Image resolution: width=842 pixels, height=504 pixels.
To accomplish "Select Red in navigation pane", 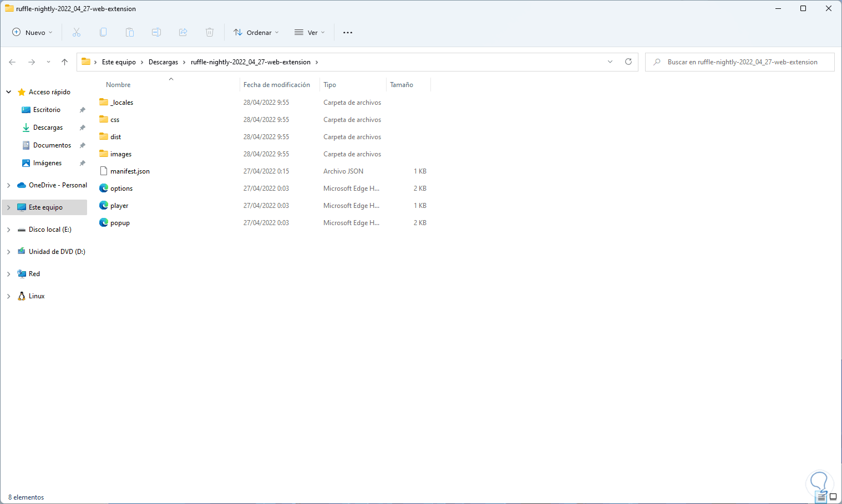I will click(x=34, y=274).
